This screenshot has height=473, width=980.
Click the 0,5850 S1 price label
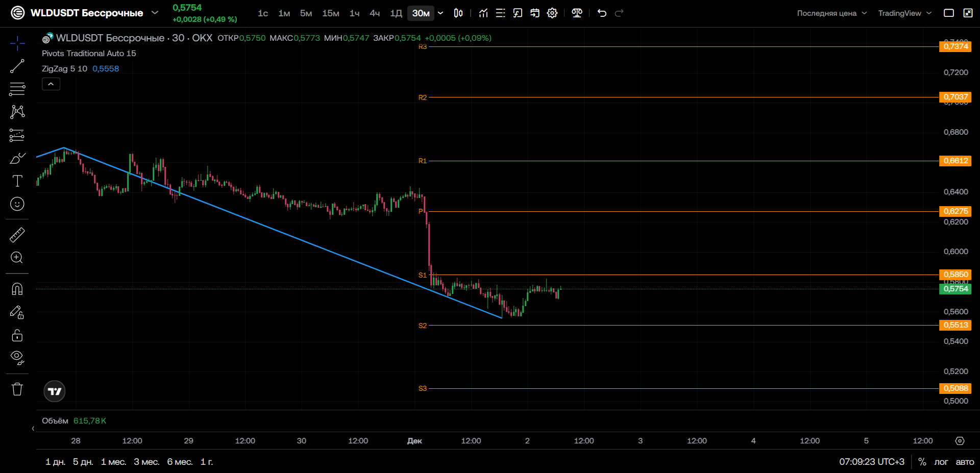tap(955, 275)
